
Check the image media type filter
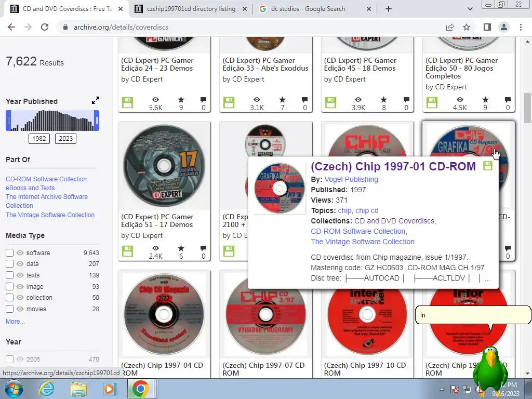coord(9,287)
